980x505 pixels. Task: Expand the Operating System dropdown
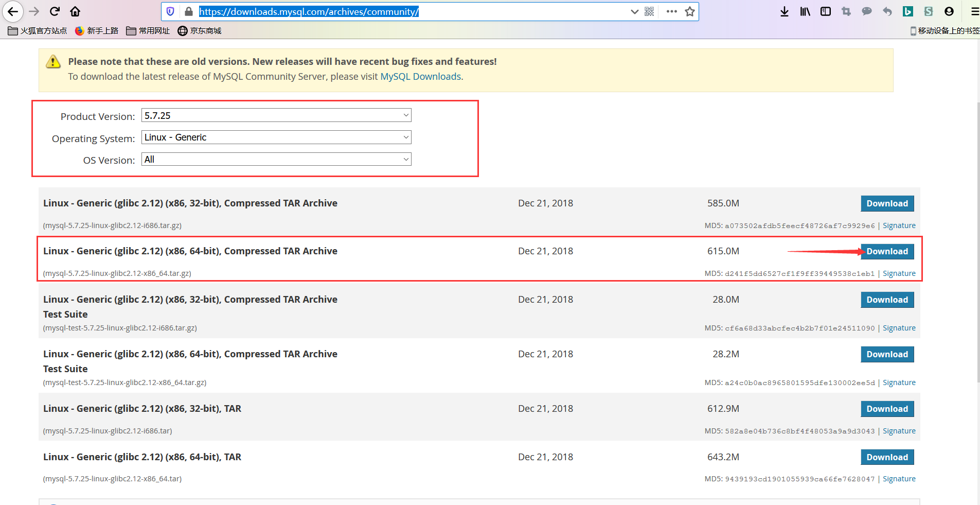(276, 137)
